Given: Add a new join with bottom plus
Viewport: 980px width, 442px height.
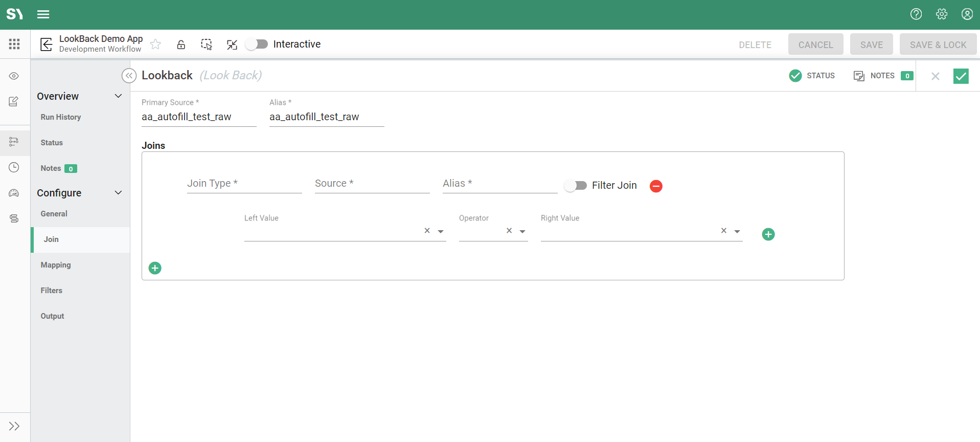Looking at the screenshot, I should pyautogui.click(x=155, y=268).
